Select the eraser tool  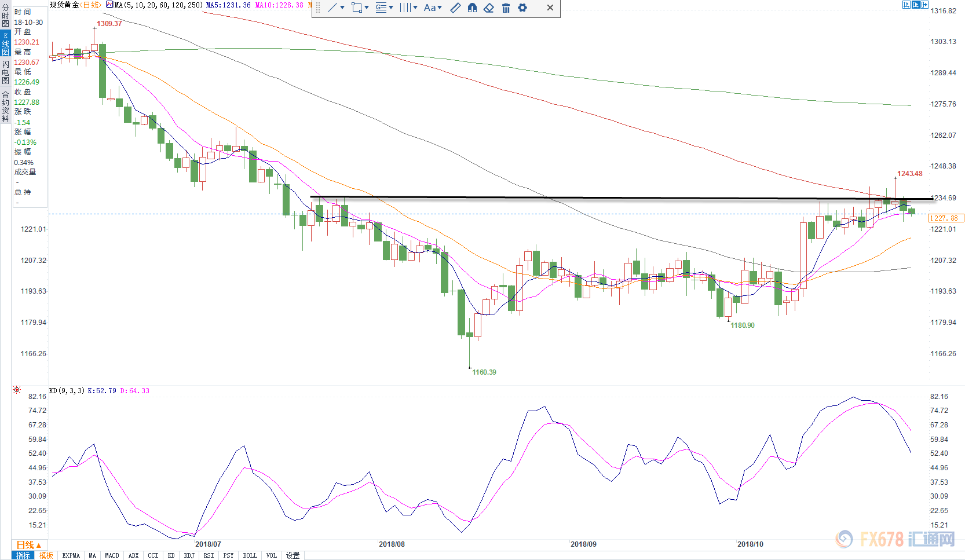[x=489, y=8]
